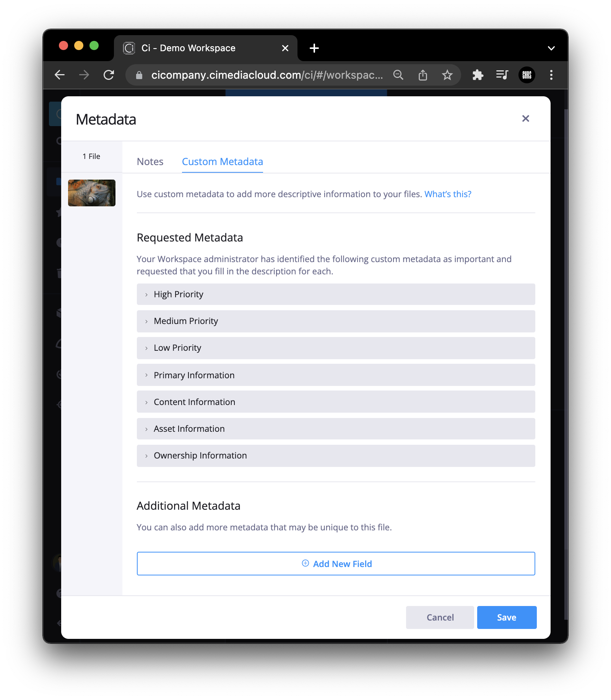Go back with the browser back arrow

point(60,75)
